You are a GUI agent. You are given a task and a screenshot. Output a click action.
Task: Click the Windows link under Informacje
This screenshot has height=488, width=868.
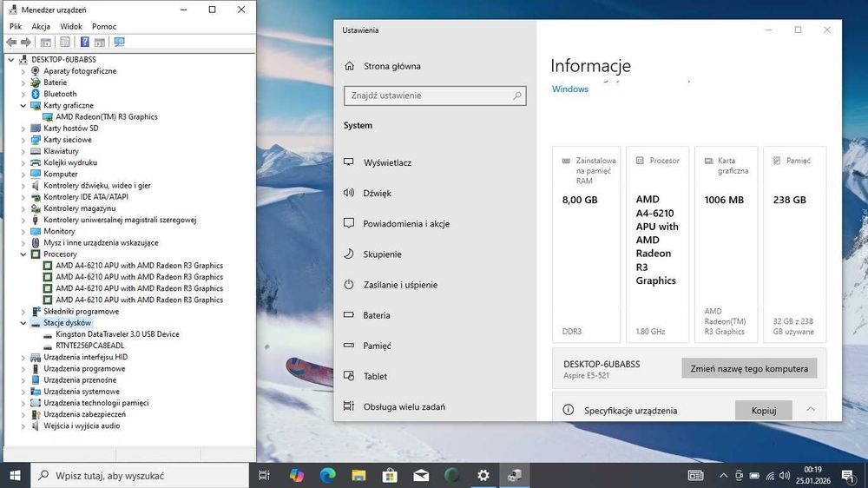[x=570, y=89]
